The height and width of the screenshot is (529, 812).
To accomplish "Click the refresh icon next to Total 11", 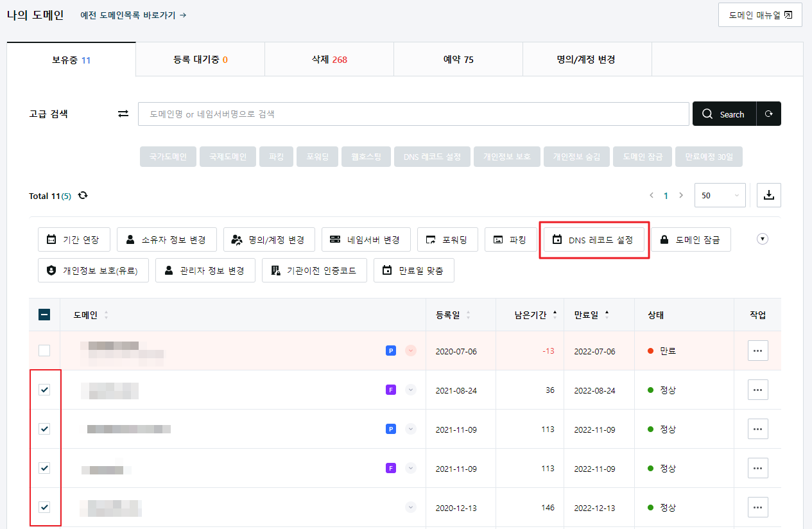I will tap(83, 195).
